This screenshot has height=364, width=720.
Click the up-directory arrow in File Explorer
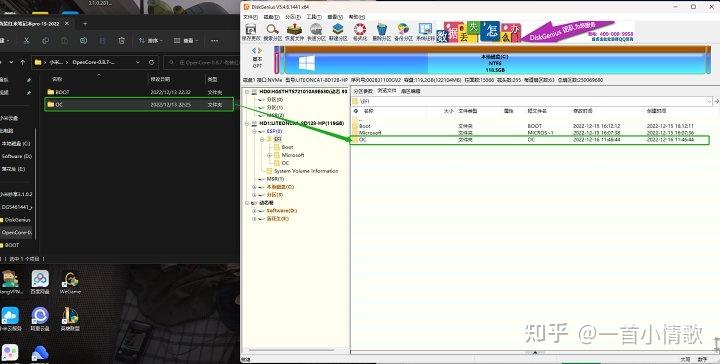[22, 62]
